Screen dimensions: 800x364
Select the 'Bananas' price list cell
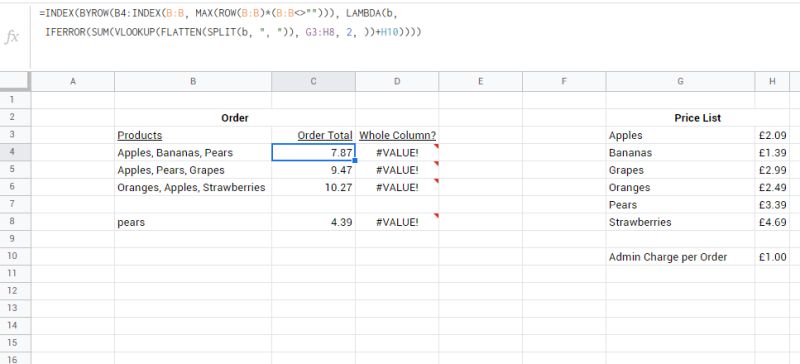click(x=680, y=152)
